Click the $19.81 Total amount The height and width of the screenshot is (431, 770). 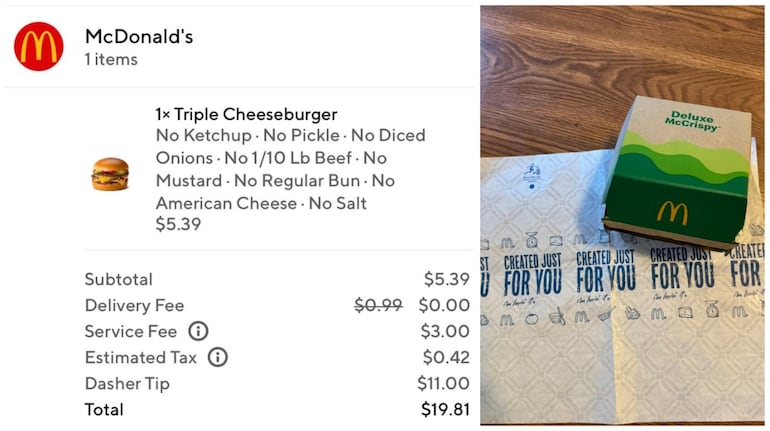(445, 409)
